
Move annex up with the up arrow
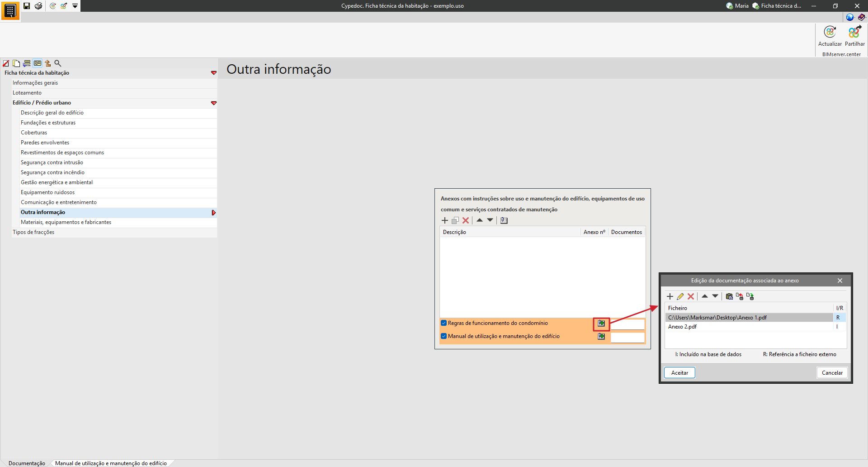pyautogui.click(x=479, y=220)
